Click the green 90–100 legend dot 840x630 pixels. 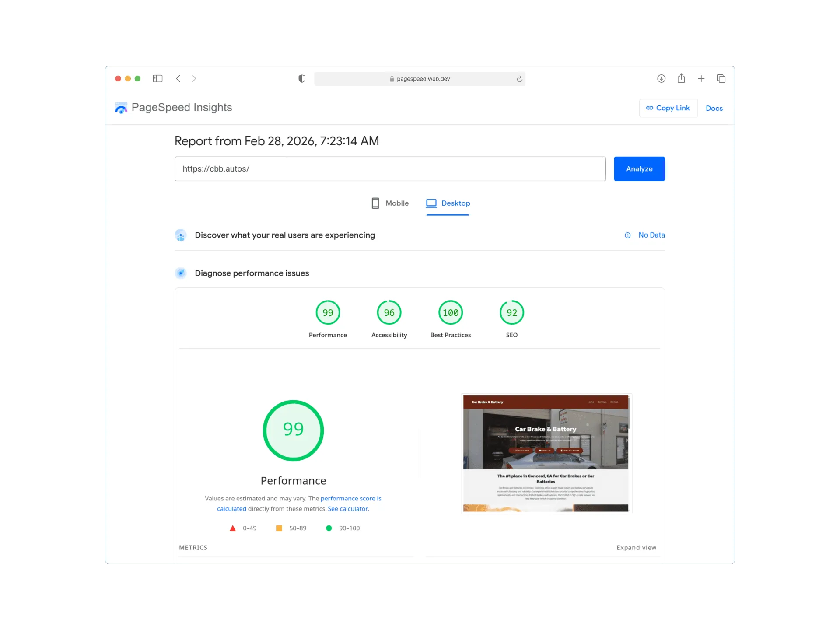point(329,528)
